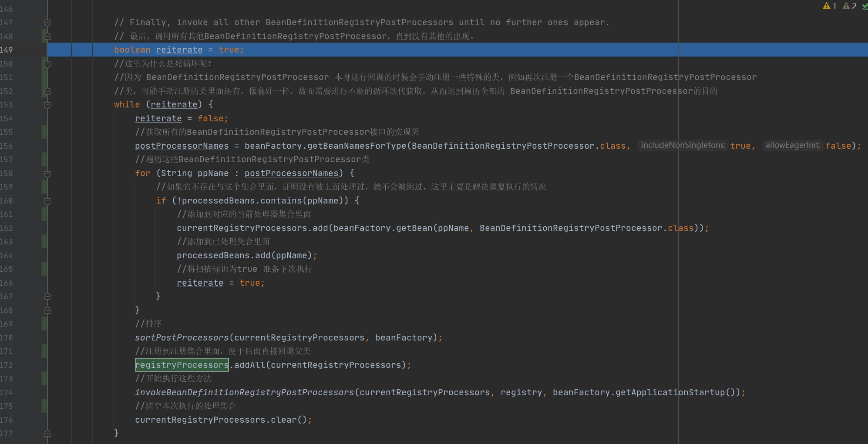Click 'reiterate = false' variable on line 154

tap(158, 119)
